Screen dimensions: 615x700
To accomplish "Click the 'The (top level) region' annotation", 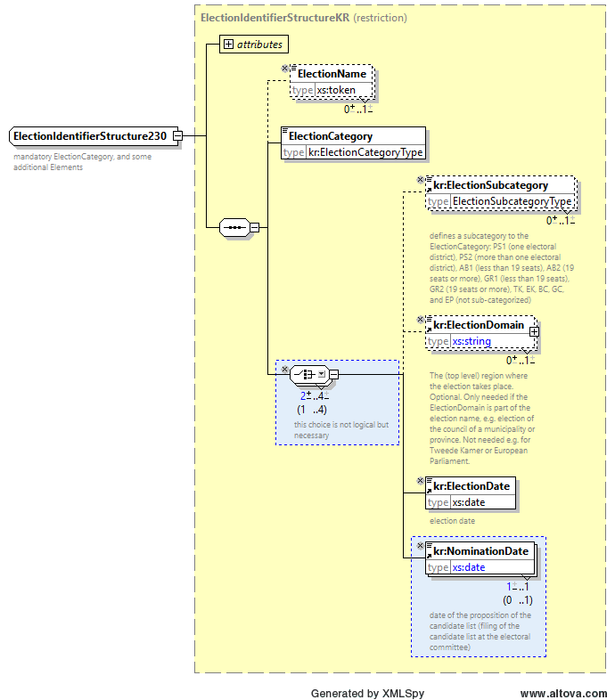I will tap(482, 419).
